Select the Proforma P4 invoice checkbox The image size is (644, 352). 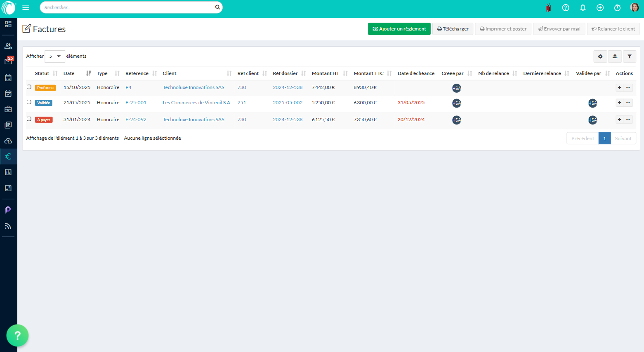[x=29, y=87]
